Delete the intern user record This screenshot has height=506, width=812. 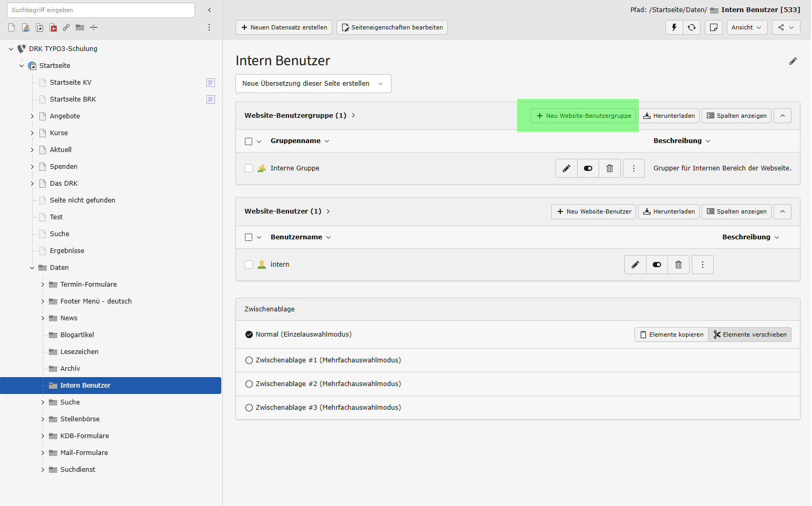[x=679, y=265]
